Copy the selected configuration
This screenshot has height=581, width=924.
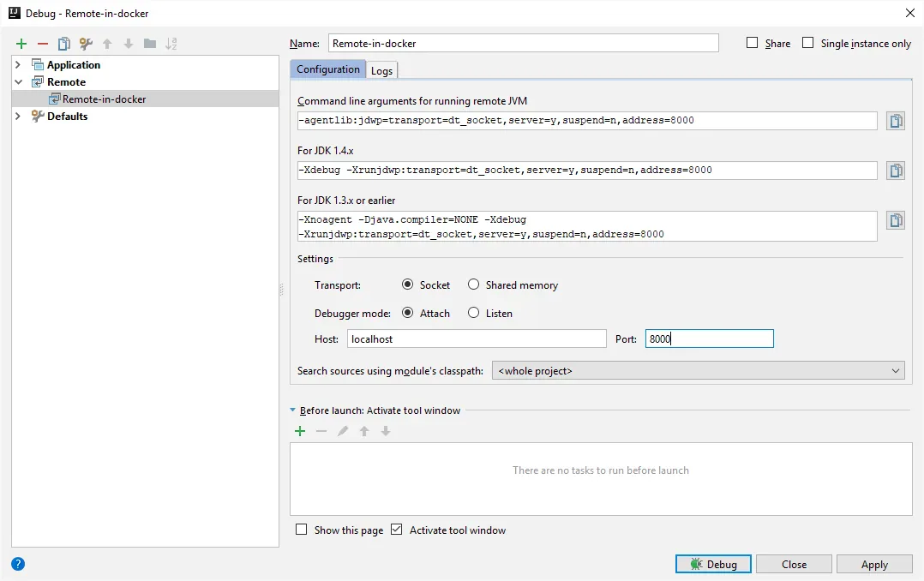(x=63, y=44)
